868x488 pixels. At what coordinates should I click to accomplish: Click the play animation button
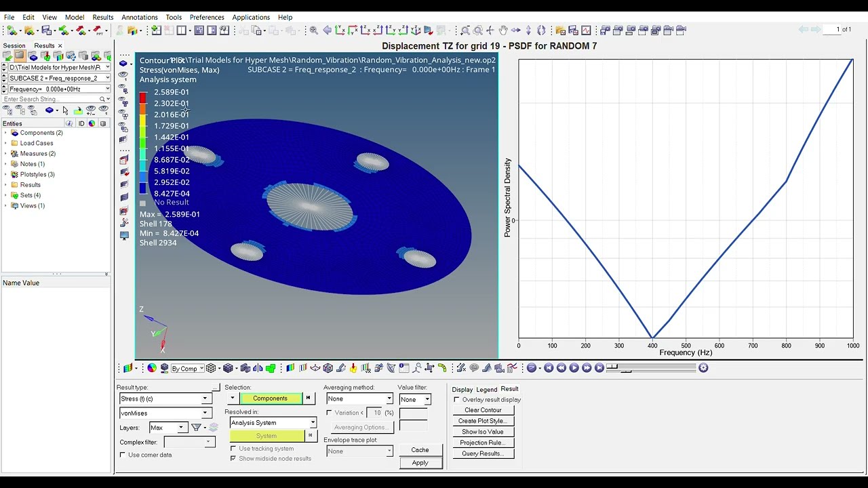(574, 367)
